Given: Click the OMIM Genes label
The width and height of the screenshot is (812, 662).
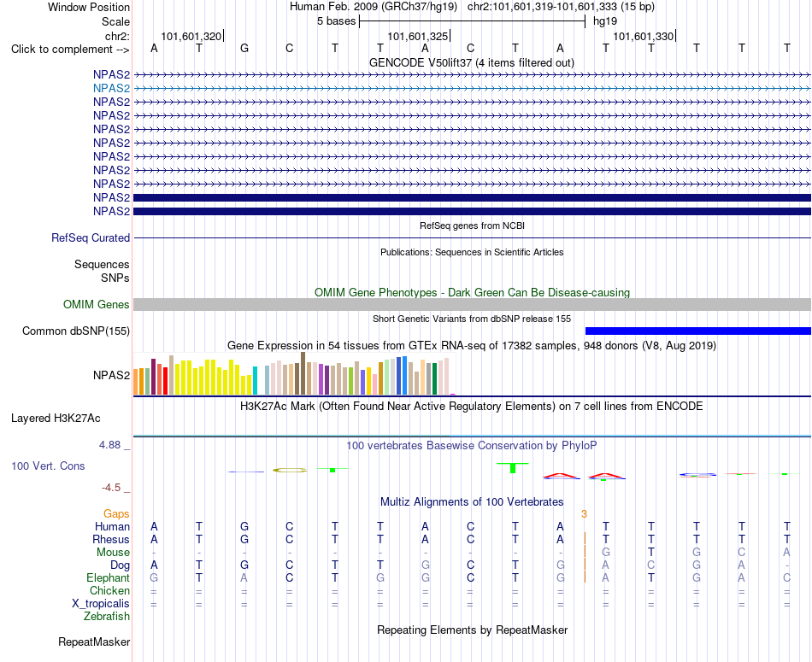Looking at the screenshot, I should tap(96, 304).
